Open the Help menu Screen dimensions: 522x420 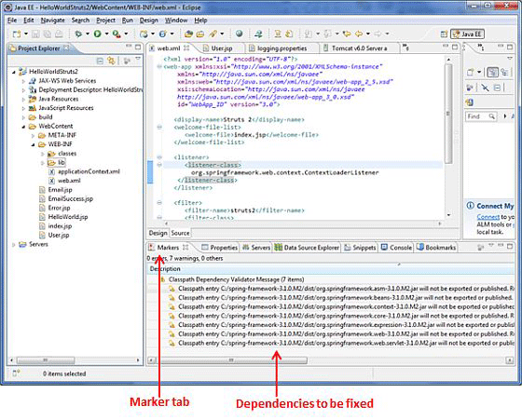point(200,20)
